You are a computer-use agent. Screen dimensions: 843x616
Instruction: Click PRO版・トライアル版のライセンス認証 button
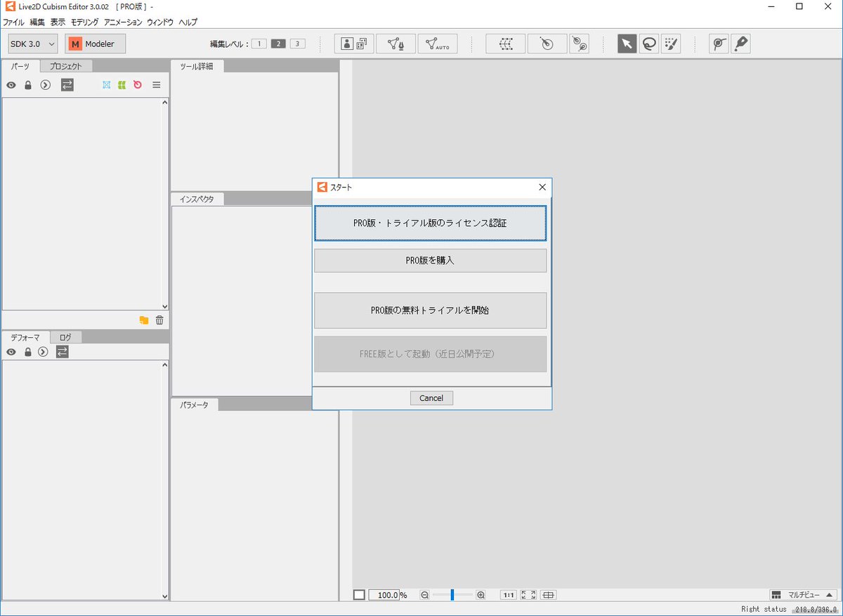pyautogui.click(x=430, y=223)
